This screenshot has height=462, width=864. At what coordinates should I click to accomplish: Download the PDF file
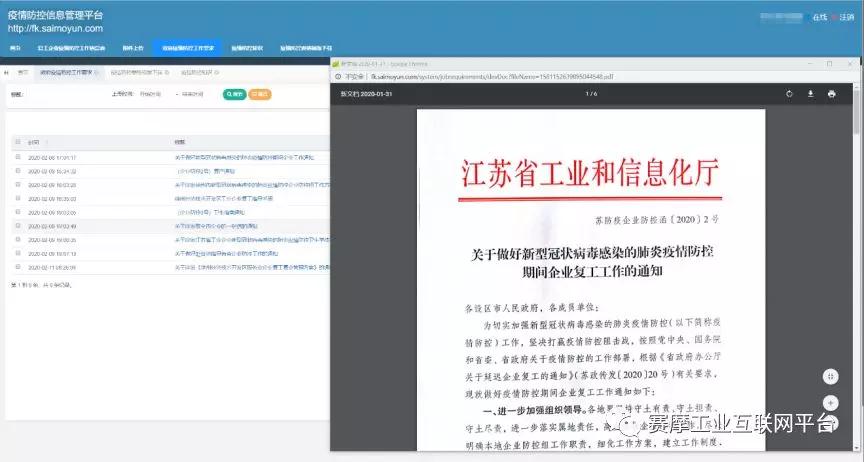point(810,94)
